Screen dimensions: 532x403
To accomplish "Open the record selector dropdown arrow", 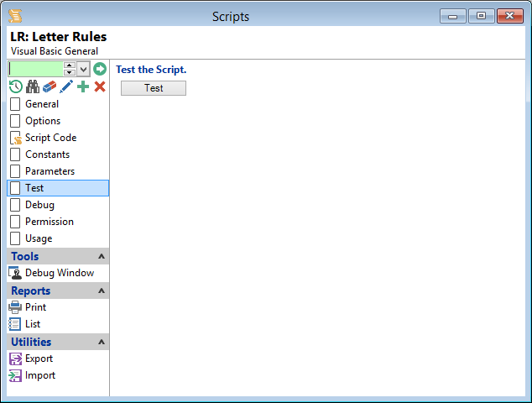I will pos(84,69).
